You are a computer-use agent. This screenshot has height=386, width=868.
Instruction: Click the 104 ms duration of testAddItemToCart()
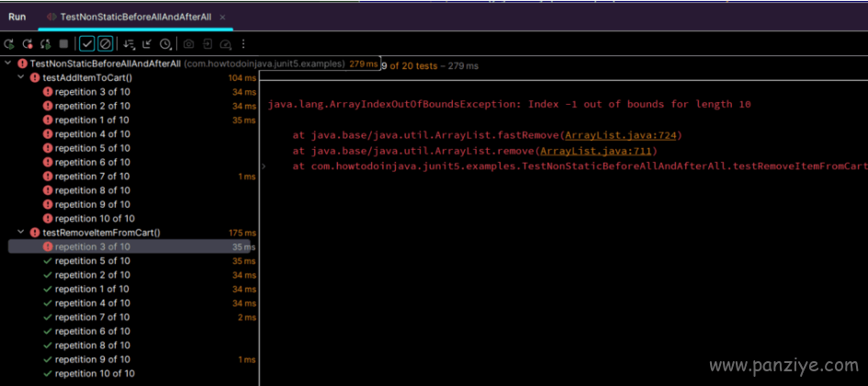242,78
